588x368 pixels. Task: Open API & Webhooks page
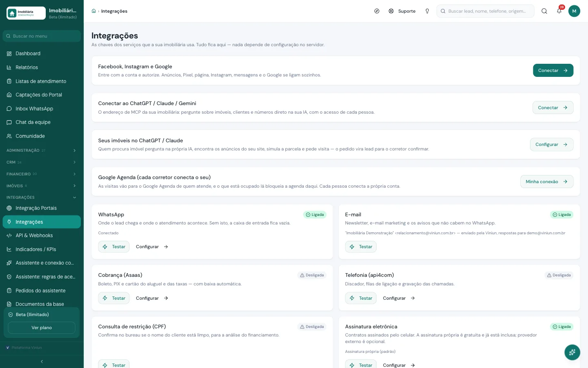click(42, 236)
